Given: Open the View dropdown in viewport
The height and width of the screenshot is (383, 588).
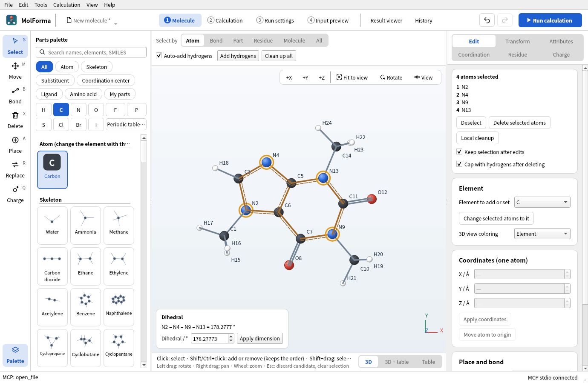Looking at the screenshot, I should click(x=424, y=77).
